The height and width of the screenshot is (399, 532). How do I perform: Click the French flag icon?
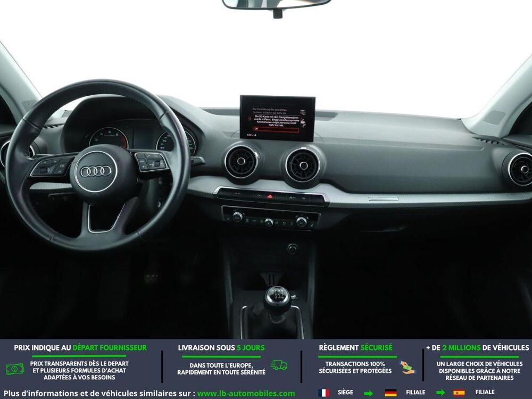[x=323, y=393]
